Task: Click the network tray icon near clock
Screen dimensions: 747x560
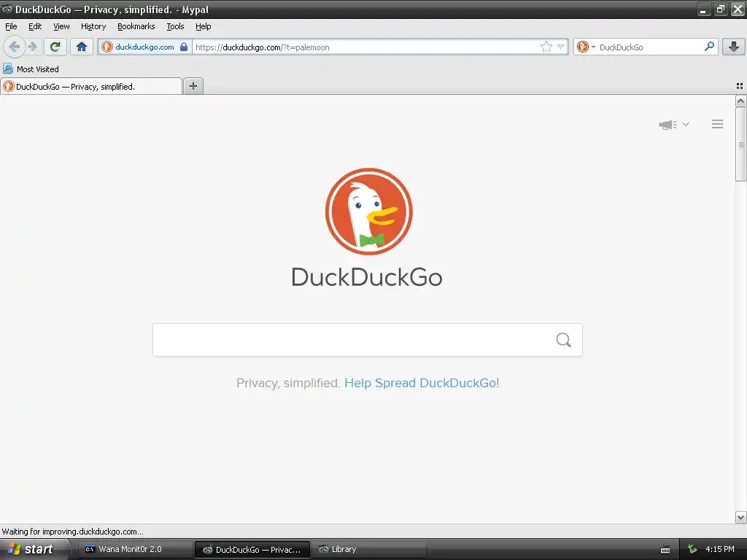Action: (x=693, y=549)
